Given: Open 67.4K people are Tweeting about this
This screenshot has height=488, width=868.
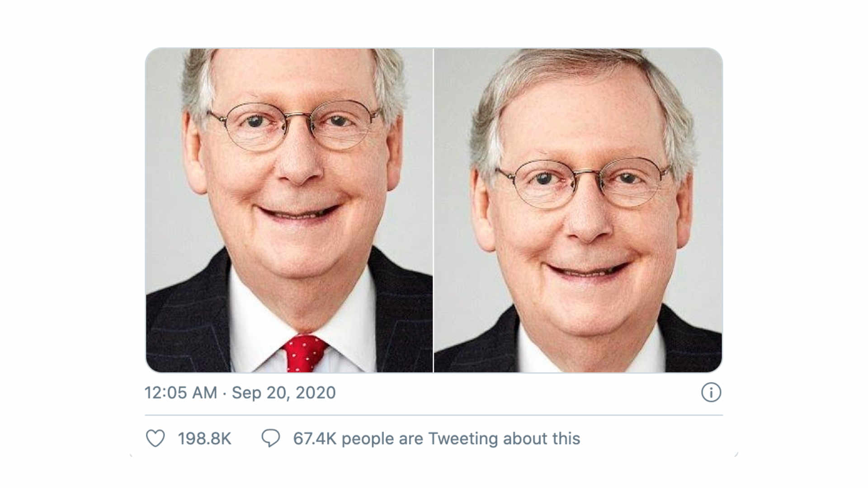Looking at the screenshot, I should 437,439.
